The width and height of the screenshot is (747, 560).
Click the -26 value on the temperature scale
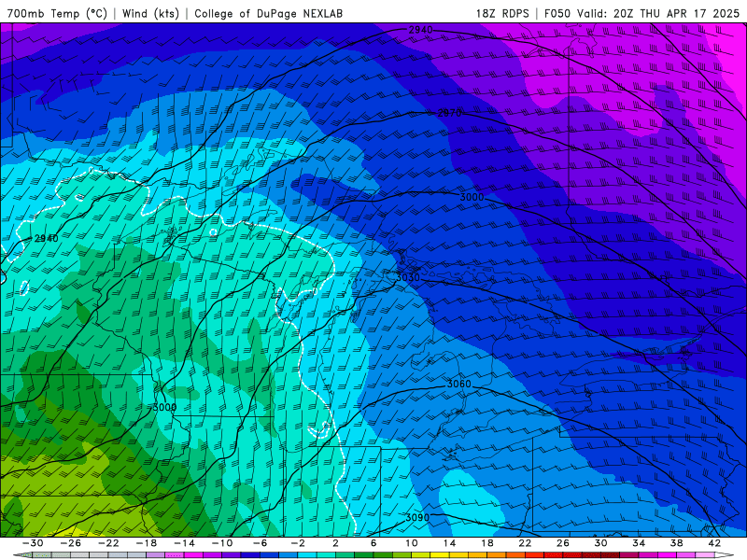tap(71, 543)
